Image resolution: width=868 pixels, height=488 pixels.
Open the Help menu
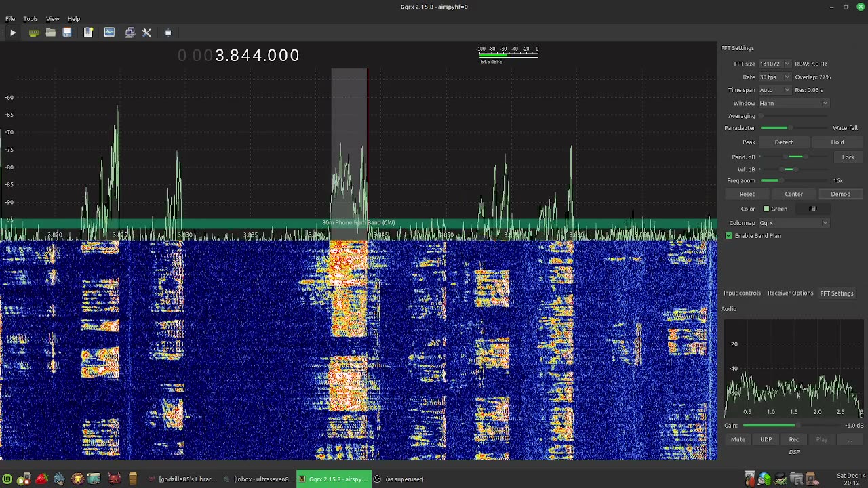pos(73,19)
